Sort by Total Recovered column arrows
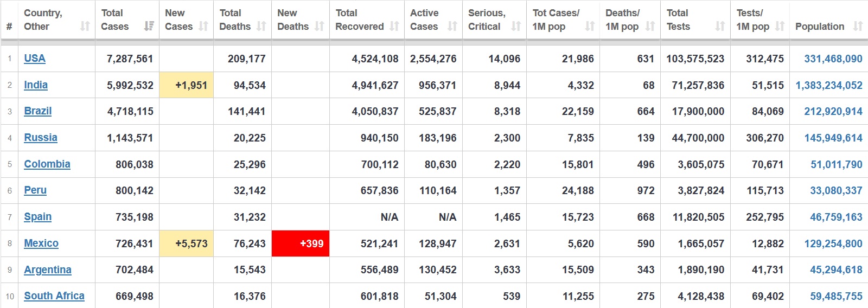868x308 pixels. point(394,26)
